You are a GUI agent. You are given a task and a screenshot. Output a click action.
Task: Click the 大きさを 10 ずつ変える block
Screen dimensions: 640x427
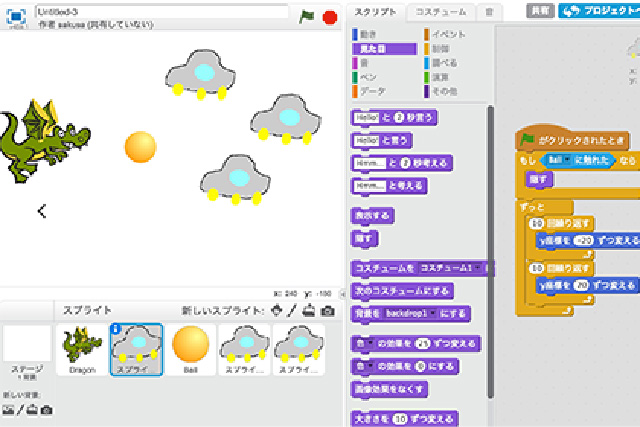404,419
